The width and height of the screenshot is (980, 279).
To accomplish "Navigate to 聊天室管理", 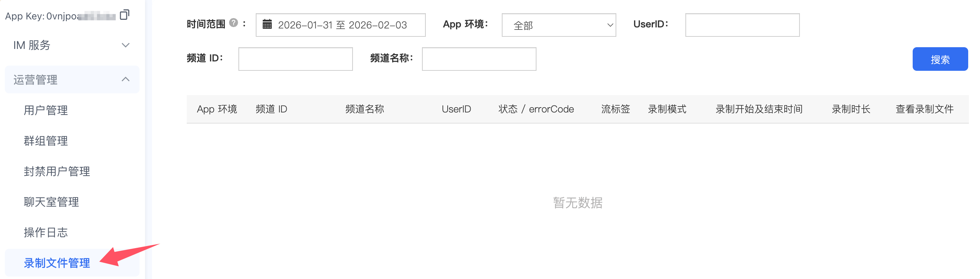I will [51, 202].
